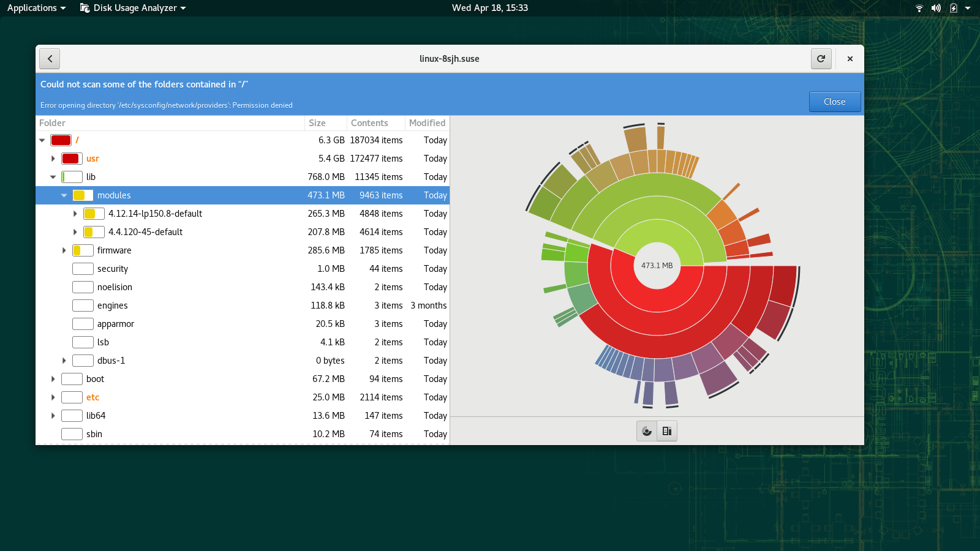Click the volume speaker icon
Viewport: 980px width, 551px height.
(936, 8)
